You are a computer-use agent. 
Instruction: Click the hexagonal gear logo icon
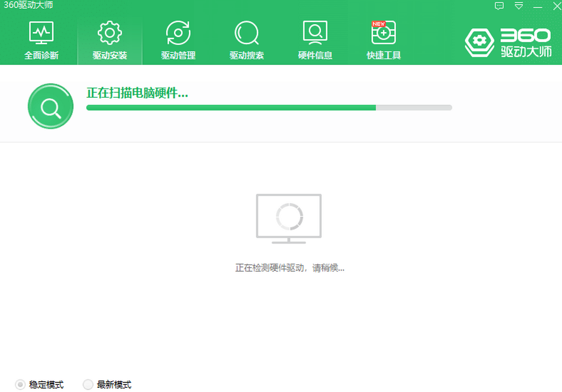(x=479, y=43)
